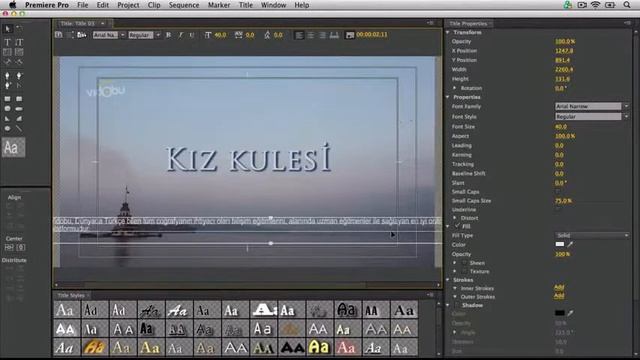640x360 pixels.
Task: Toggle Italic in titler toolbar
Action: click(x=180, y=35)
